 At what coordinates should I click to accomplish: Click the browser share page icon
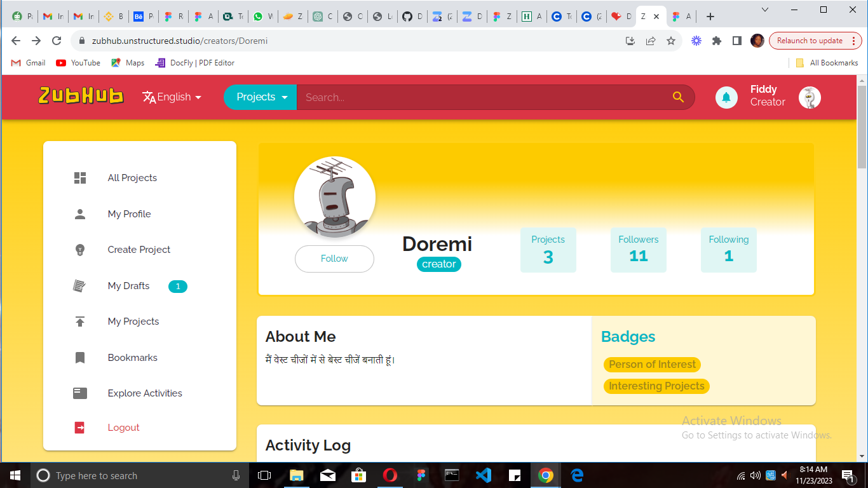[651, 41]
